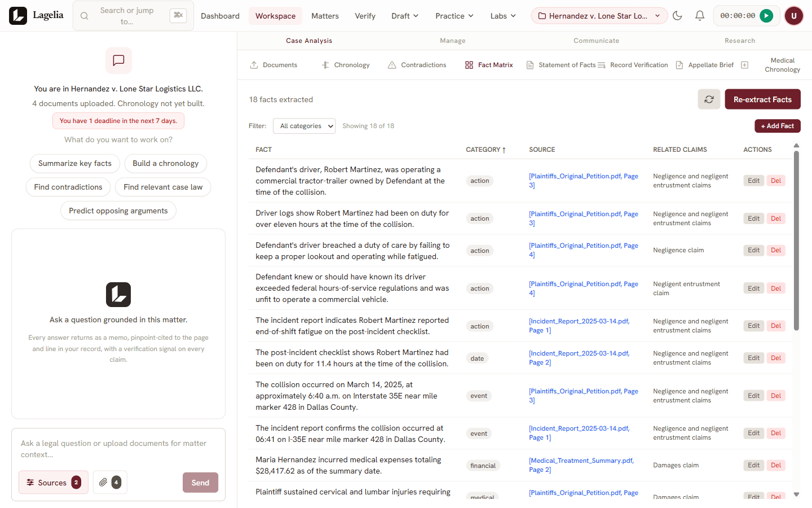
Task: Start the timer with the green play button
Action: [766, 16]
